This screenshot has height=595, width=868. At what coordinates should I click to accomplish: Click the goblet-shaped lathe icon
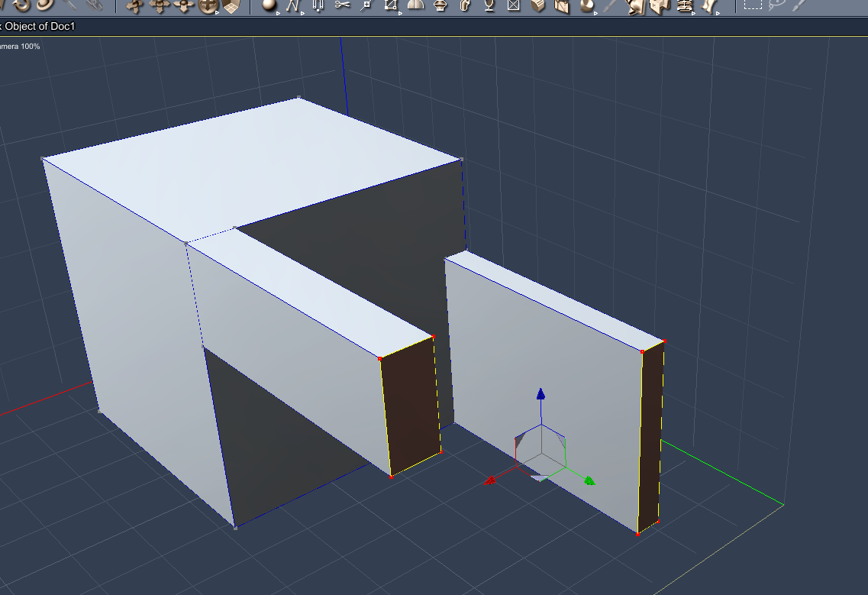pos(489,5)
